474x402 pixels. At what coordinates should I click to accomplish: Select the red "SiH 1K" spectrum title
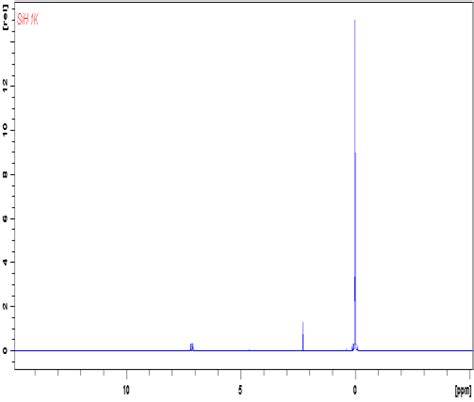click(28, 20)
